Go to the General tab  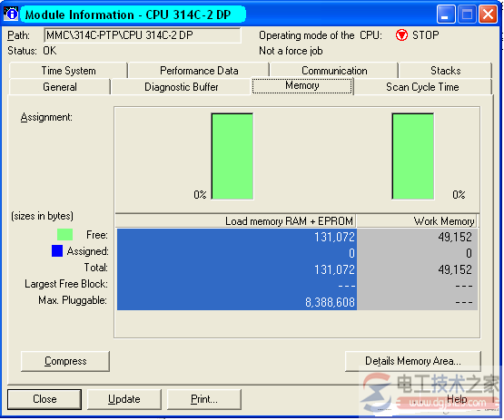60,87
